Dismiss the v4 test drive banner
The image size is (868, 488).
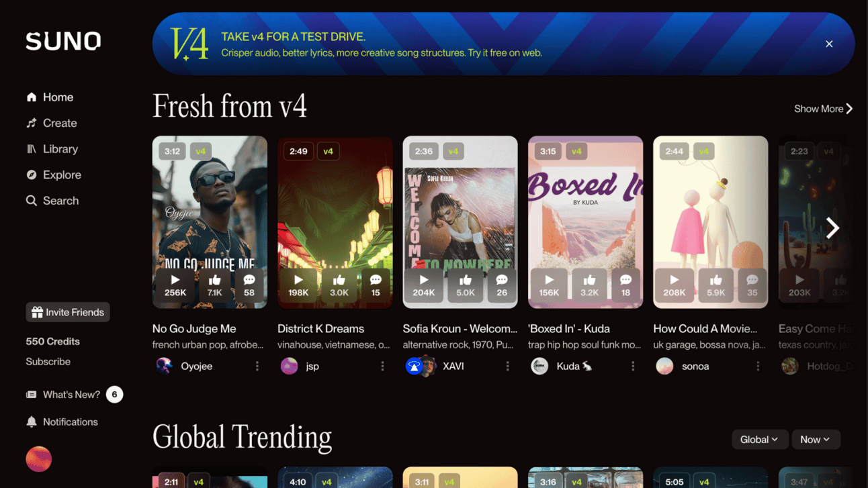(x=829, y=44)
